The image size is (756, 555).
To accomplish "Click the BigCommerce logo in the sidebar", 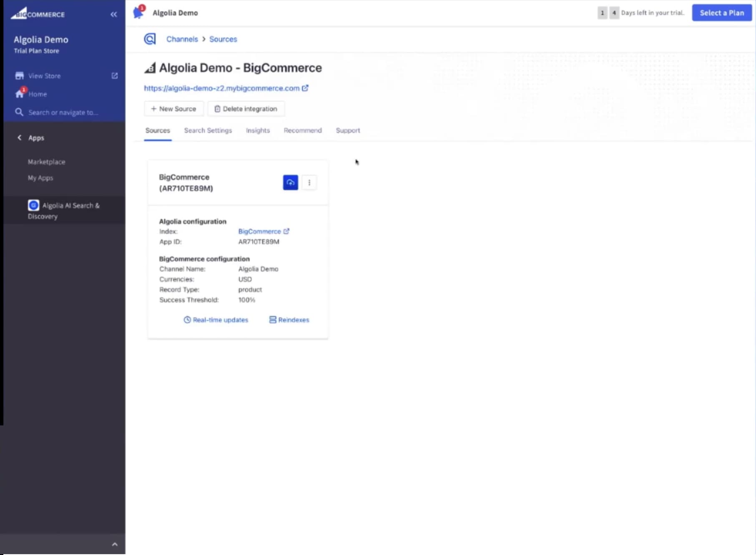I will 38,13.
